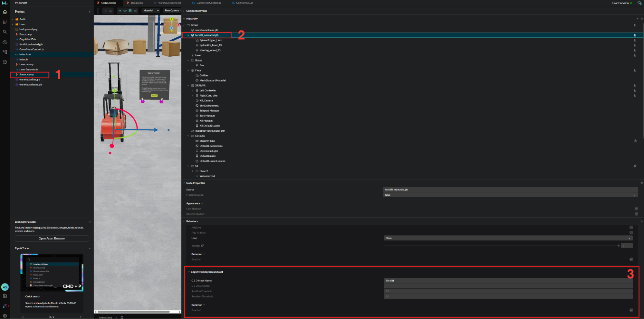Screen dimensions: 644x319
Task: Open the settings gear in sidebar
Action: click(x=5, y=316)
